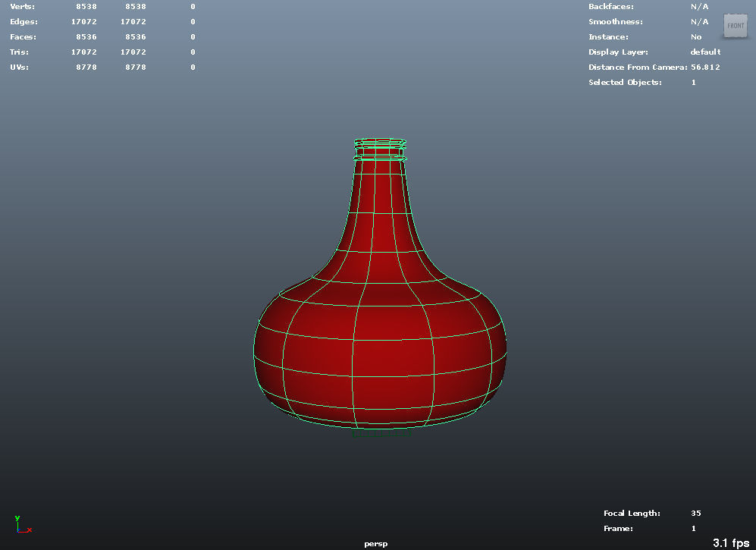Click the Smoothness: label
This screenshot has width=756, height=550.
[616, 22]
